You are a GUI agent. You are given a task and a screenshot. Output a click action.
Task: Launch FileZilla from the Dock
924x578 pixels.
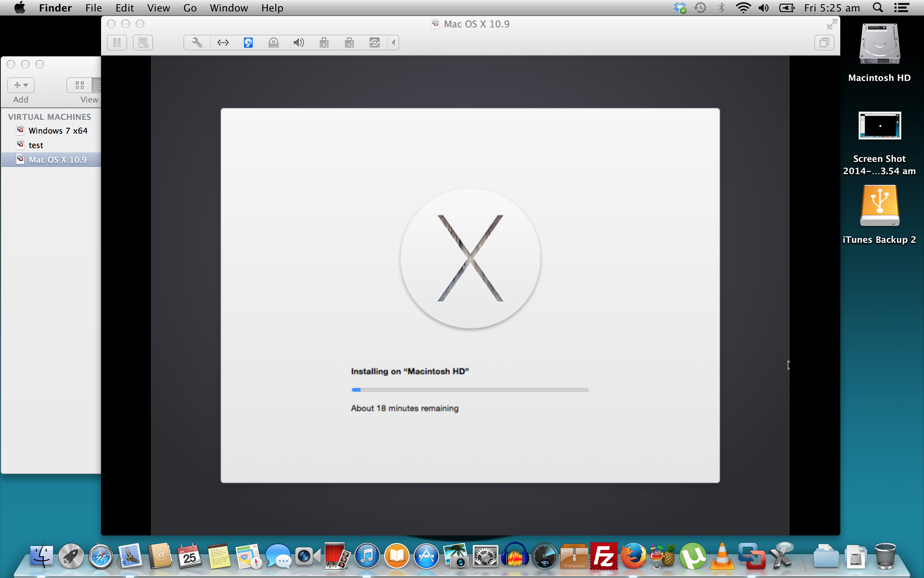pyautogui.click(x=603, y=556)
